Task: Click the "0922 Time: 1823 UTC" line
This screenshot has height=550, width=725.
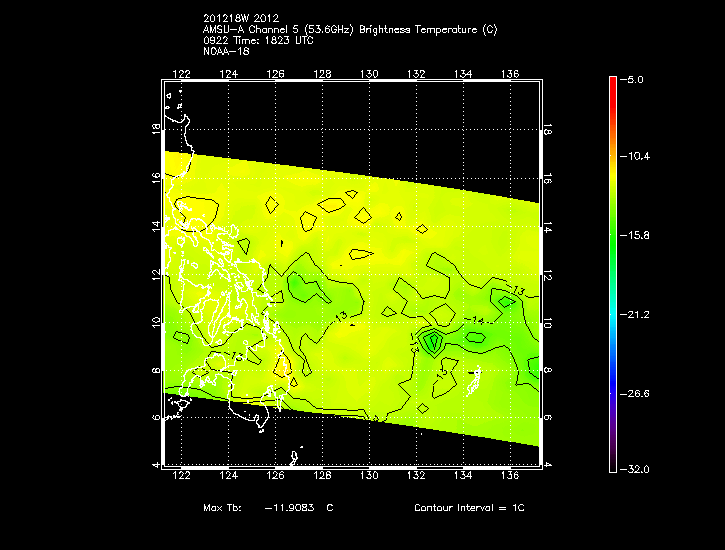Action: (x=258, y=41)
